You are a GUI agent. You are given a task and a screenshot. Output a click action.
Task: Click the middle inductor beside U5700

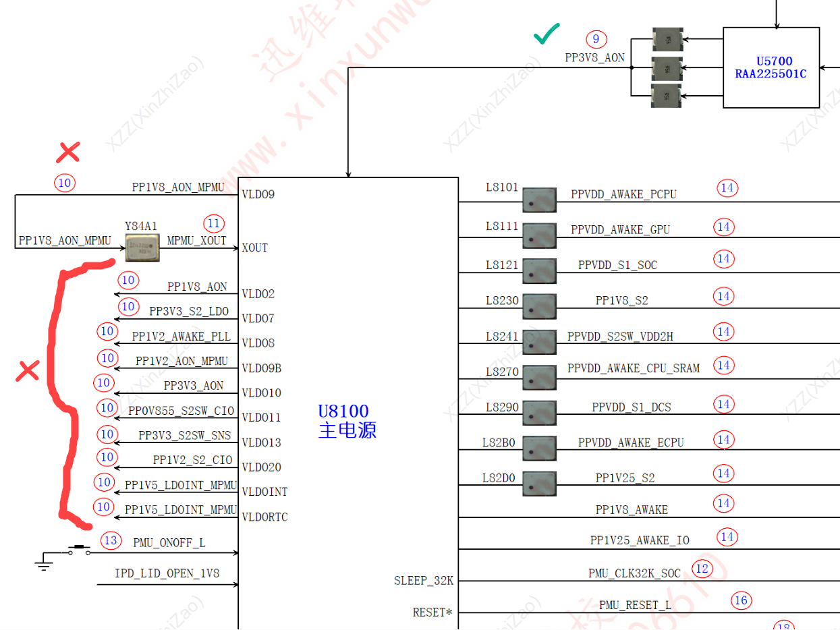click(669, 67)
